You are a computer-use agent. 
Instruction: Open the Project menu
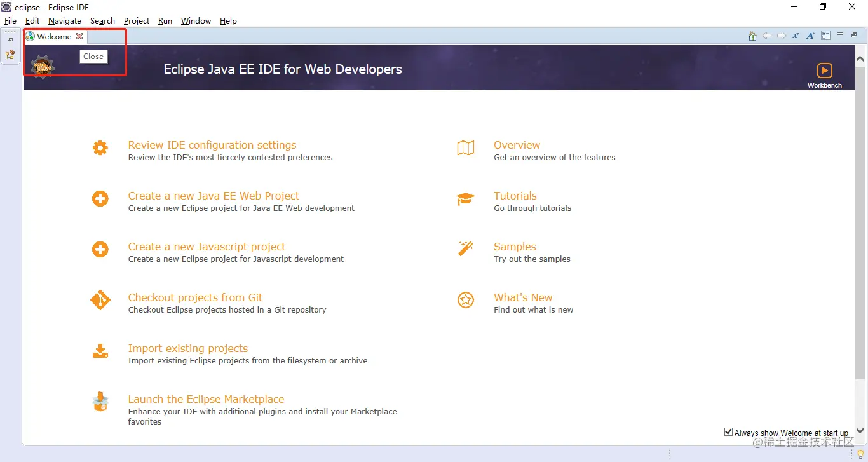[x=137, y=21]
